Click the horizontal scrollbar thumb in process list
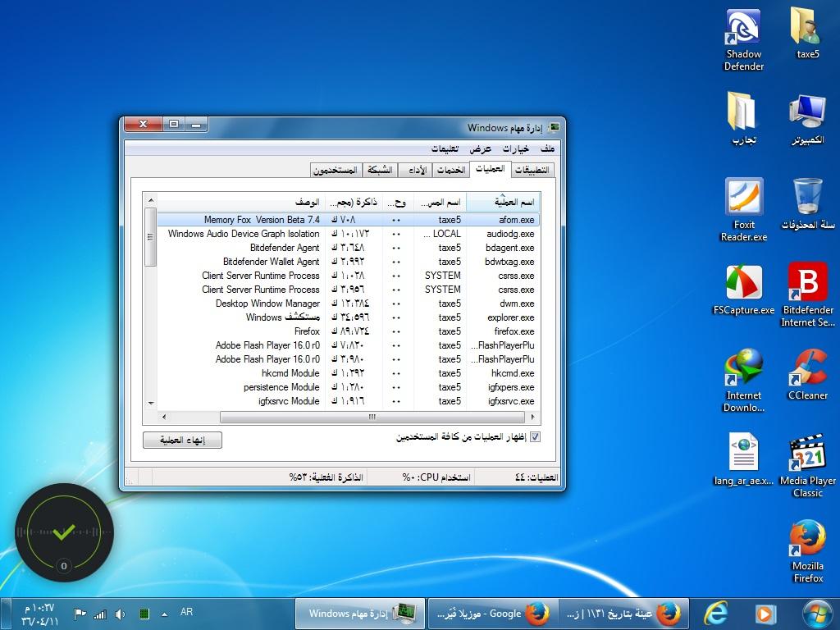840x630 pixels. click(x=372, y=417)
